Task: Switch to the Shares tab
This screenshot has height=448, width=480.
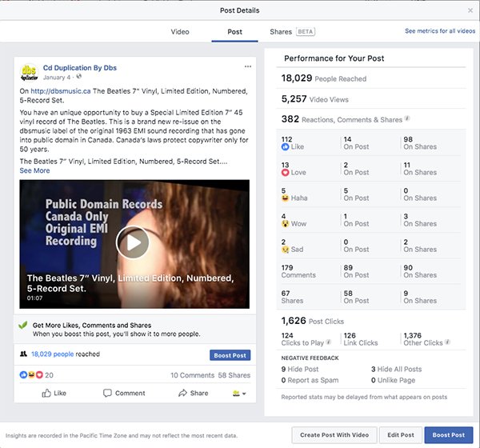Action: (281, 32)
